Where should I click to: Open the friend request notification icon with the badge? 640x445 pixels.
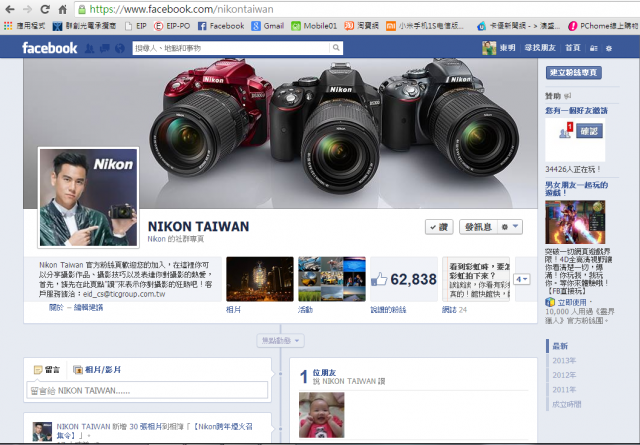(x=566, y=131)
